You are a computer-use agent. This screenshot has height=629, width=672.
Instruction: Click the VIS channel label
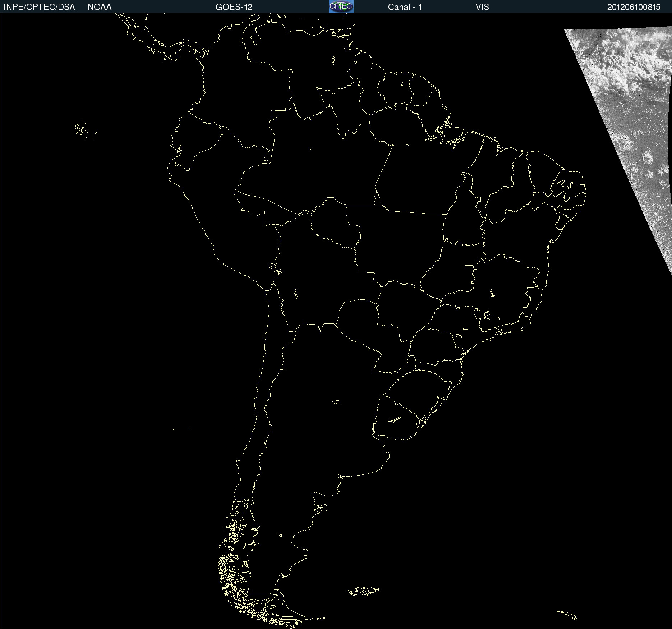(x=482, y=7)
